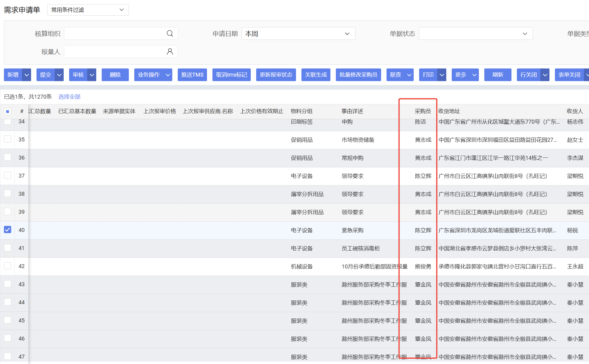This screenshot has height=364, width=589.
Task: Open the 打印 button dropdown arrow
Action: tap(442, 75)
